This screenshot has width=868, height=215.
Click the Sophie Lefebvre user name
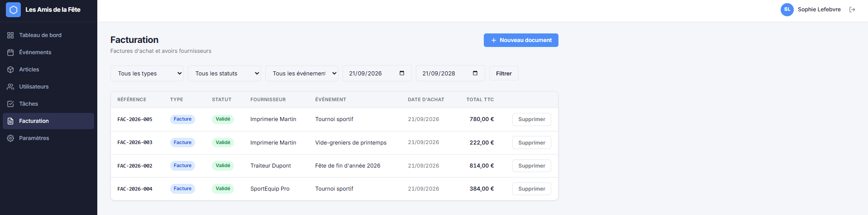point(819,9)
